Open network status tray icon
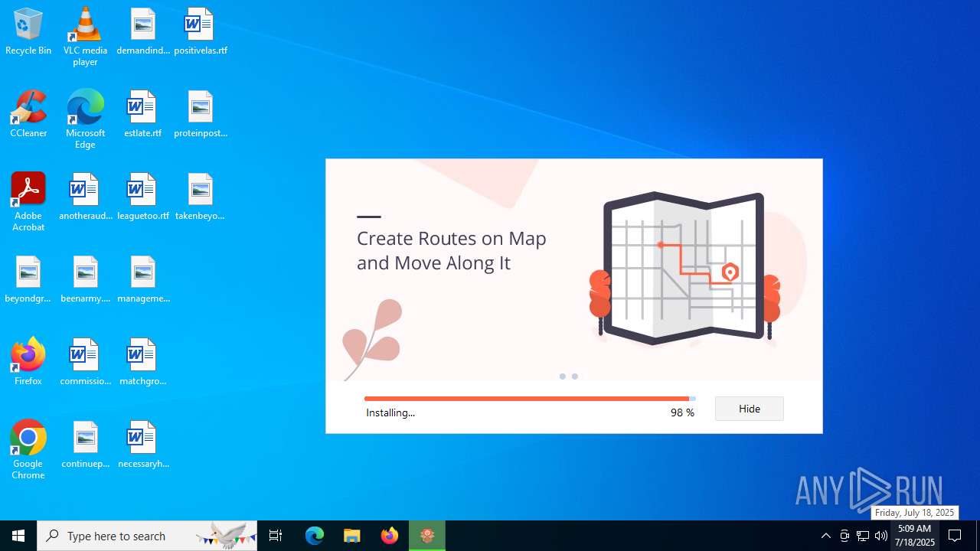This screenshot has width=980, height=551. tap(863, 536)
